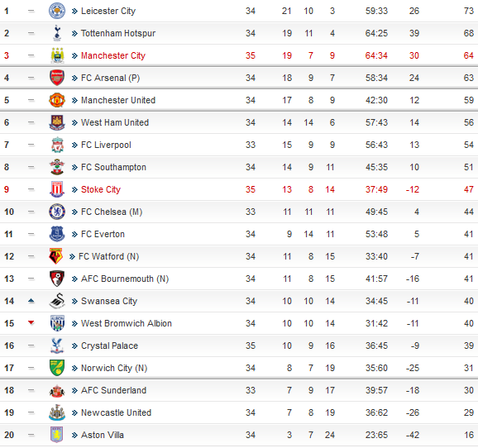Click the Chelsea lion crest

[x=57, y=212]
